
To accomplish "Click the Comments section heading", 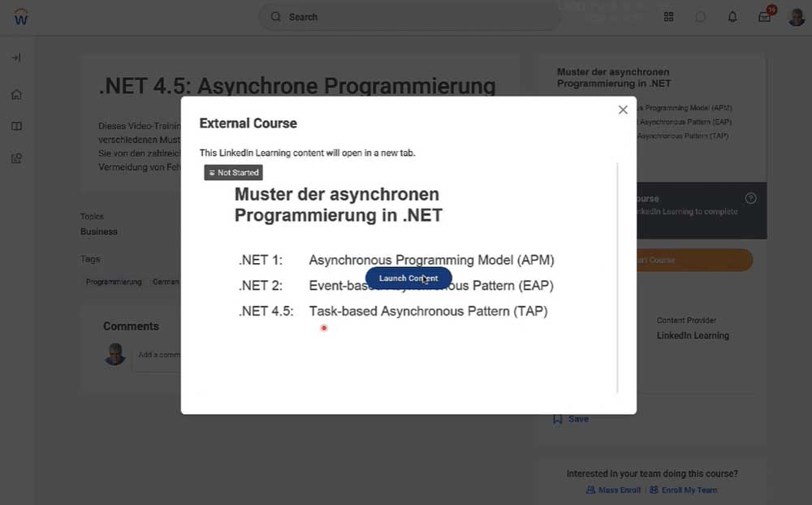I will point(131,326).
